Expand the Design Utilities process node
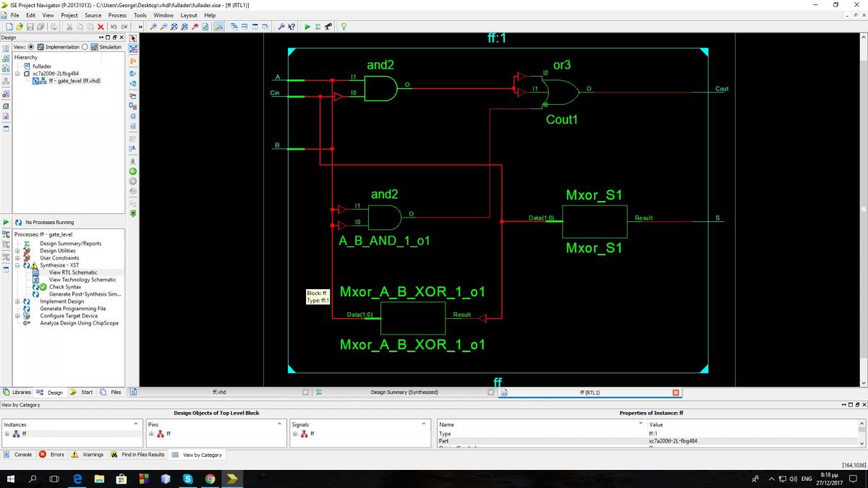The width and height of the screenshot is (868, 488). click(x=17, y=251)
